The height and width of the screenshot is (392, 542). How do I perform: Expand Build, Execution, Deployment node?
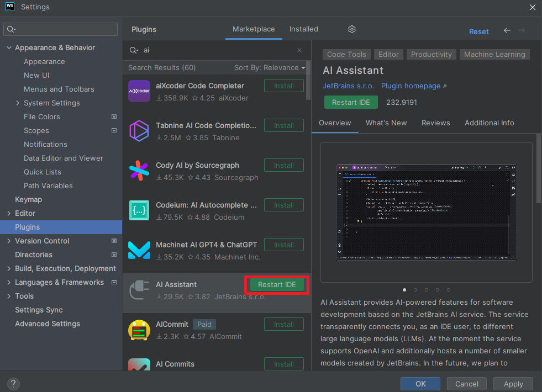9,268
